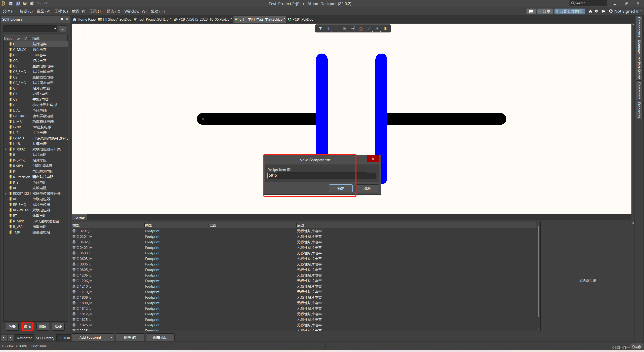Click the Add Component Part chip icon

tap(385, 28)
